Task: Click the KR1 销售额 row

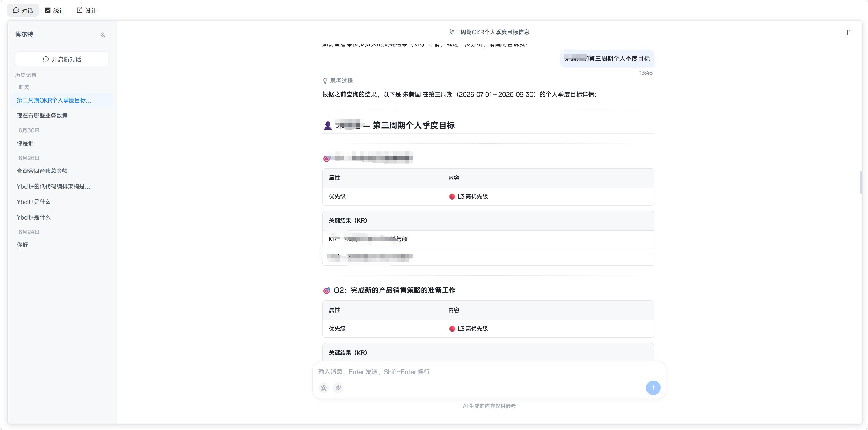Action: (x=488, y=239)
